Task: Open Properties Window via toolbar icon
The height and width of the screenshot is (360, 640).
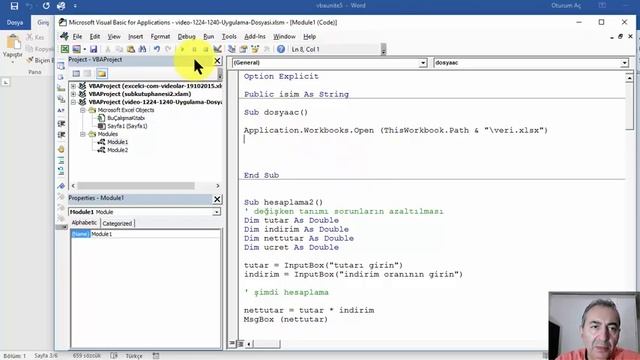Action: 243,49
